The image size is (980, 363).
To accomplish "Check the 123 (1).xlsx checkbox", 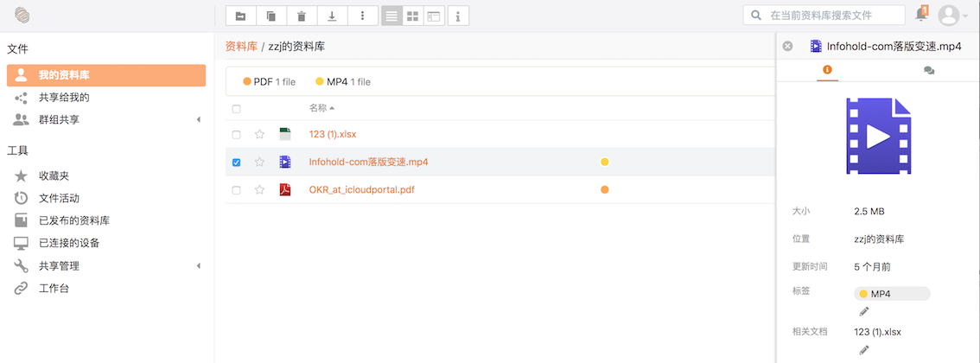I will (236, 134).
